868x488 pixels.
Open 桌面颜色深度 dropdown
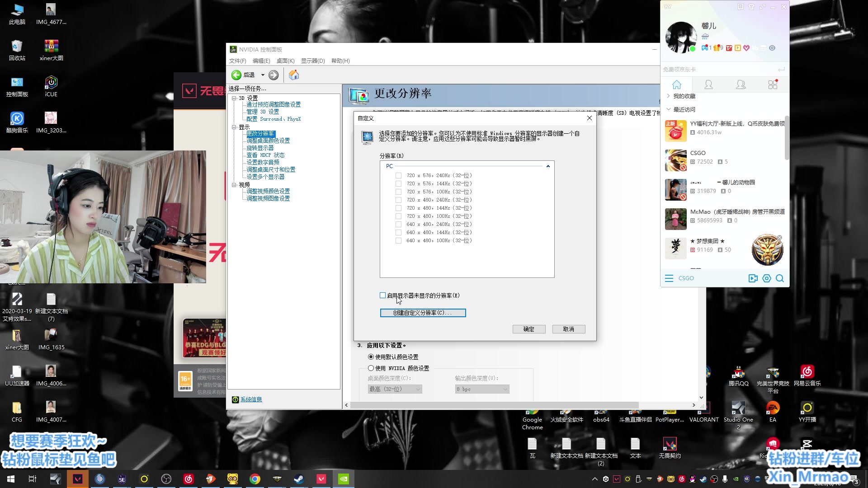tap(395, 389)
